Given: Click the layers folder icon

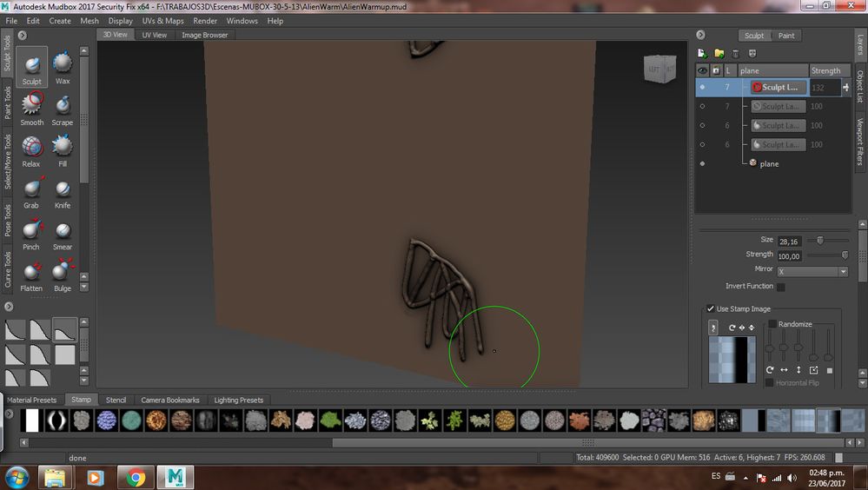Looking at the screenshot, I should pyautogui.click(x=719, y=53).
